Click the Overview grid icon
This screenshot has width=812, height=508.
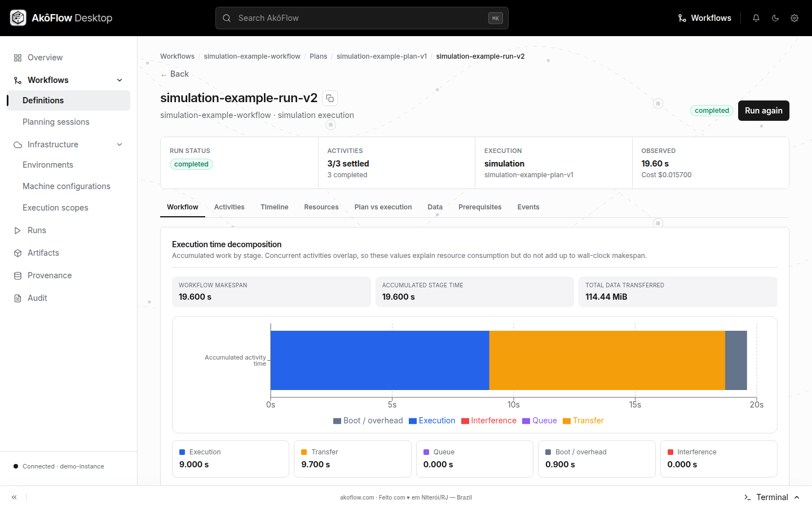point(17,58)
